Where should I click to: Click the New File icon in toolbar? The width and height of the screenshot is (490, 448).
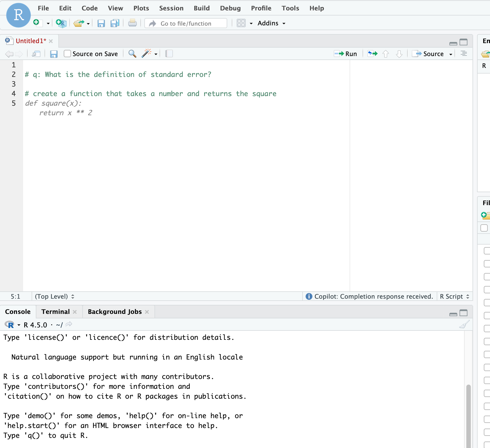tap(37, 23)
